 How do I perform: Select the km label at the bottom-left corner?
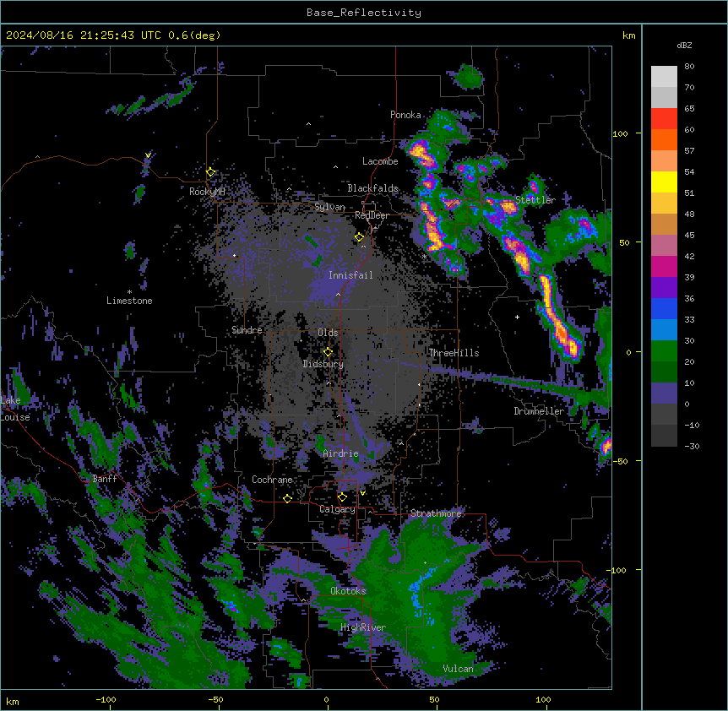tap(13, 701)
